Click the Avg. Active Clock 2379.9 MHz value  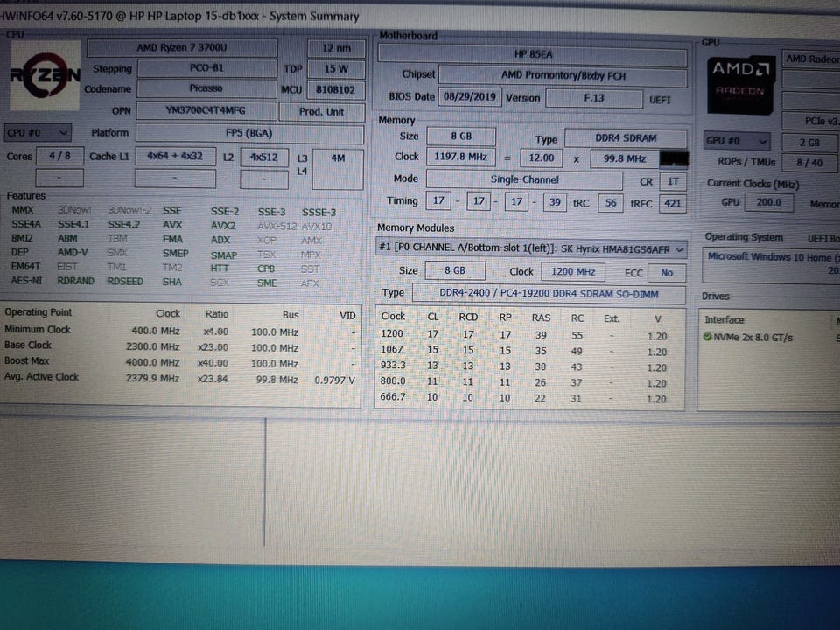(152, 378)
